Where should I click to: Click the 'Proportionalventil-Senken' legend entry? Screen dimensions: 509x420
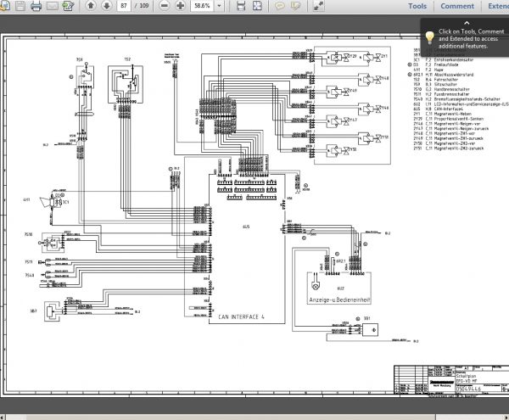(459, 119)
